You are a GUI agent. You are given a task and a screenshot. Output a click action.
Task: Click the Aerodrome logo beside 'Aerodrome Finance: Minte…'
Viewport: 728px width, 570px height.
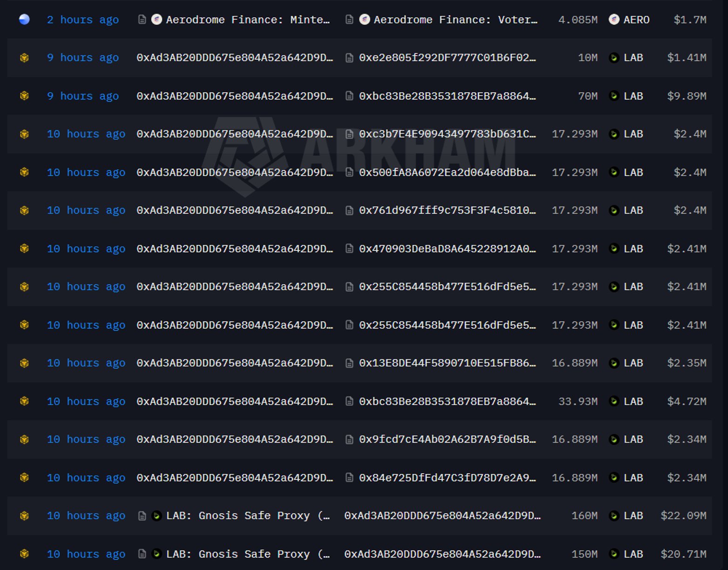(x=157, y=20)
